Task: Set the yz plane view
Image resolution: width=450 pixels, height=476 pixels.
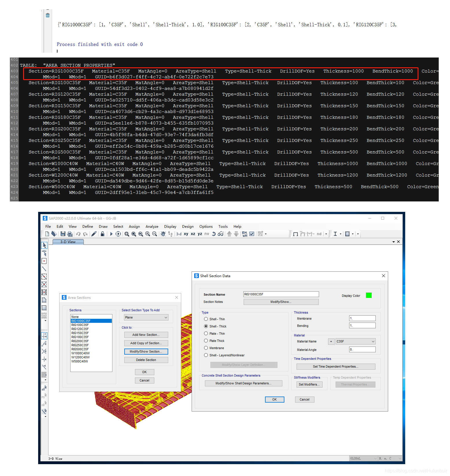Action: tap(200, 234)
